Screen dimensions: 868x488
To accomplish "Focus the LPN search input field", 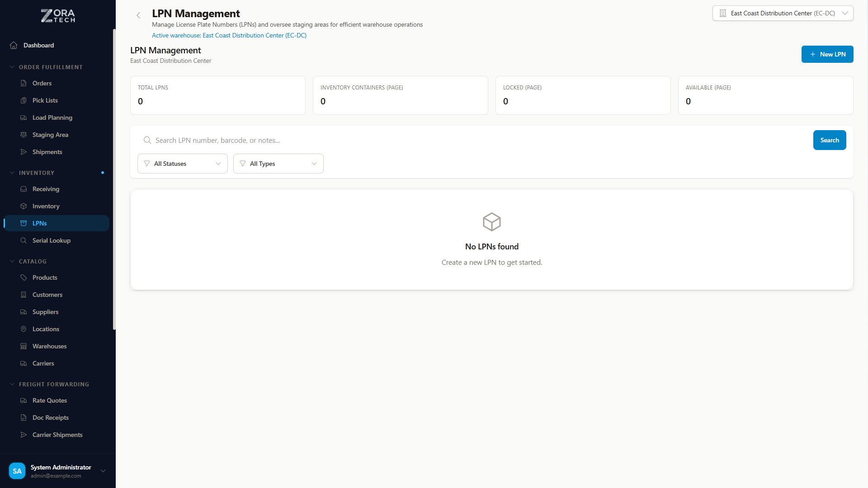I will coord(479,140).
